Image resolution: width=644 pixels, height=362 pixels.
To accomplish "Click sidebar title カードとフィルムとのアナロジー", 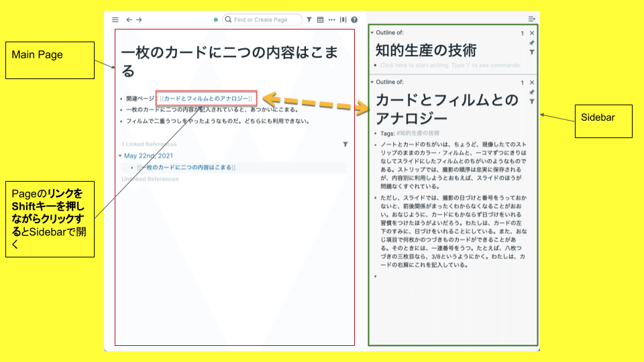I will point(447,109).
